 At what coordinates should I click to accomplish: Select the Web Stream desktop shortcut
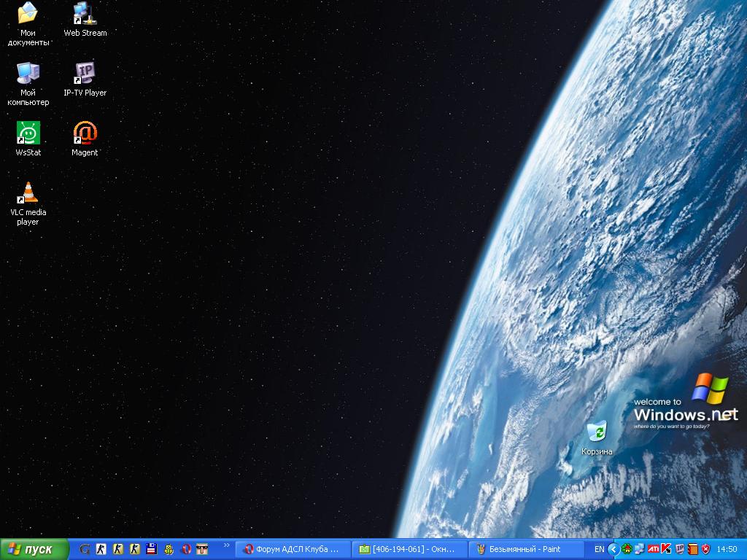(85, 14)
